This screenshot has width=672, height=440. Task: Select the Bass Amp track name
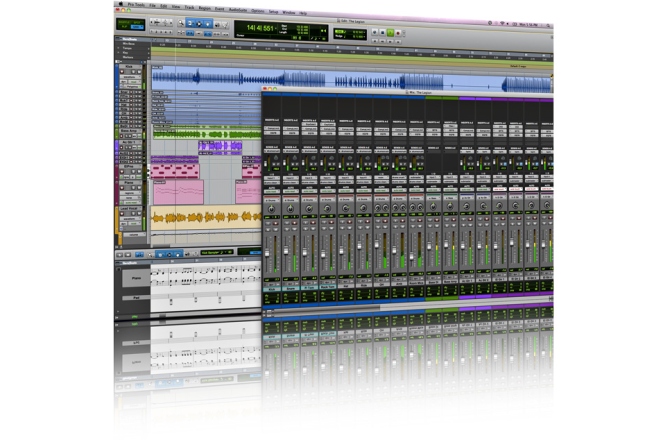130,131
